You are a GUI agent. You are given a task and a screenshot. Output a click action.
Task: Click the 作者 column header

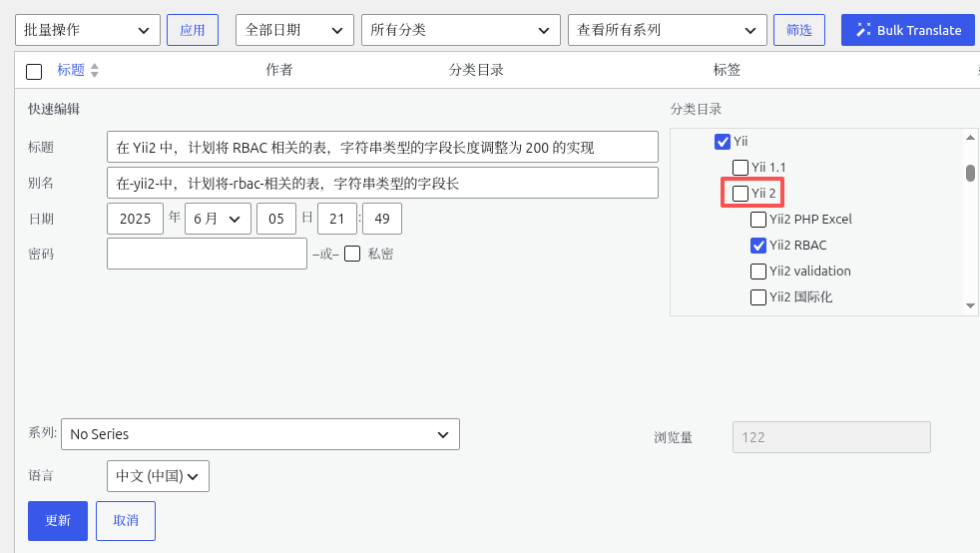(279, 70)
